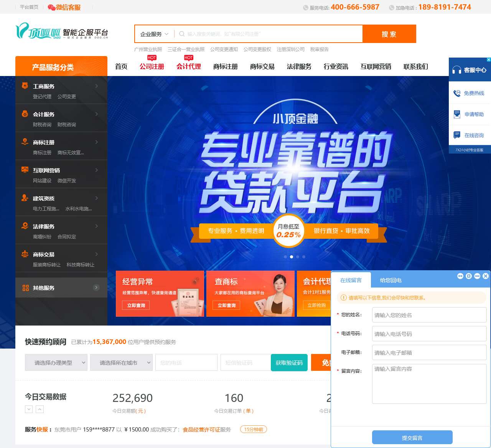The width and height of the screenshot is (491, 448).
Task: Click the widen arrows icon on message window
Action: pyautogui.click(x=460, y=276)
